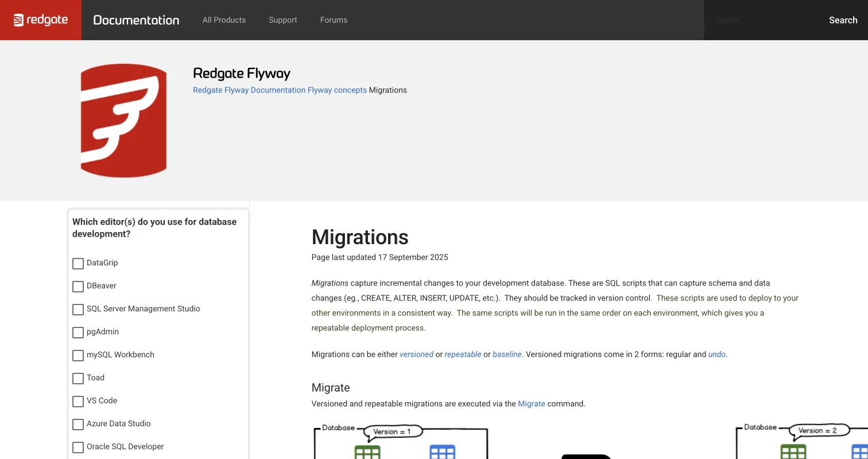Click the Migrate section heading
This screenshot has width=868, height=459.
(x=331, y=388)
